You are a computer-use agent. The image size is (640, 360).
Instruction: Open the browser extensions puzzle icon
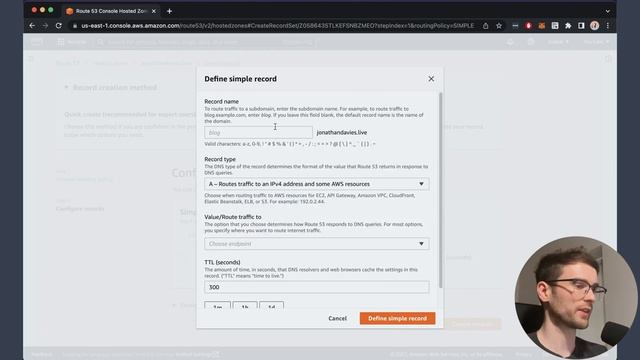[x=568, y=26]
